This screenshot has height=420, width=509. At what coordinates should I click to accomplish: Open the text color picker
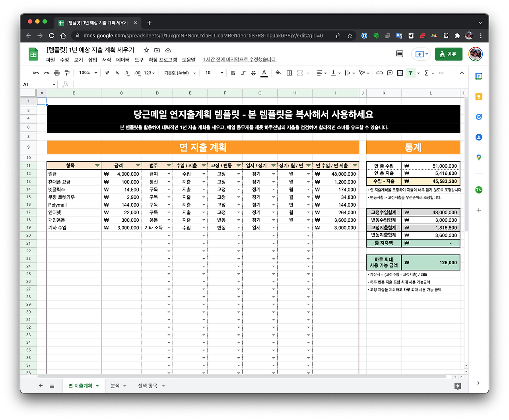[x=264, y=73]
